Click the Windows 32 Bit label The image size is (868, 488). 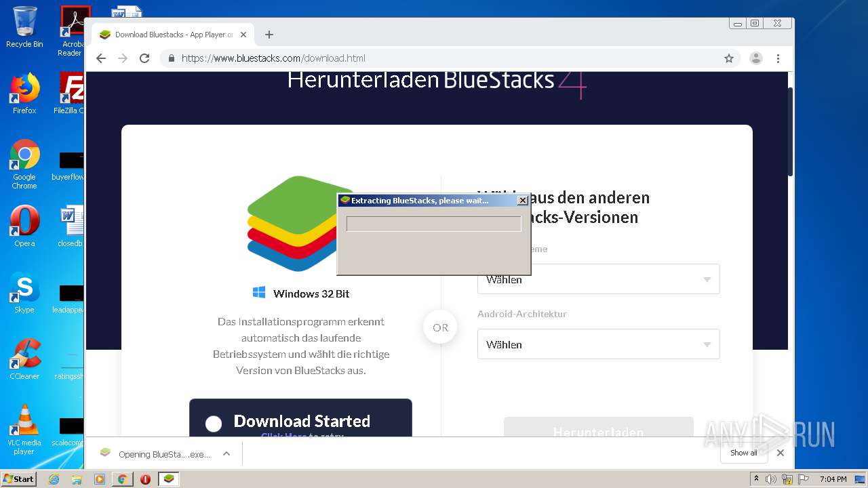(x=311, y=293)
